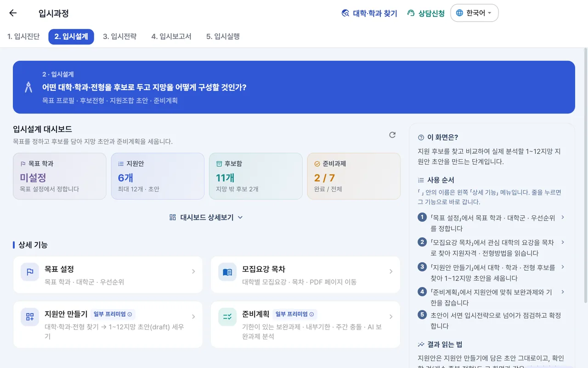Click the 일부 프리미엄 badge on 지원안 만들기
588x368 pixels.
click(x=113, y=315)
